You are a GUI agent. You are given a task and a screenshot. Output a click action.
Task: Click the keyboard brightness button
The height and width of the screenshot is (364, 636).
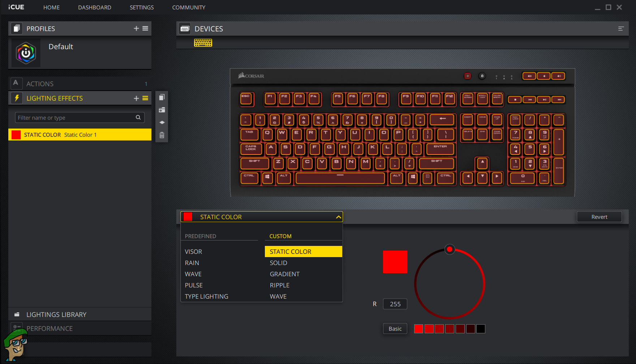(x=468, y=76)
